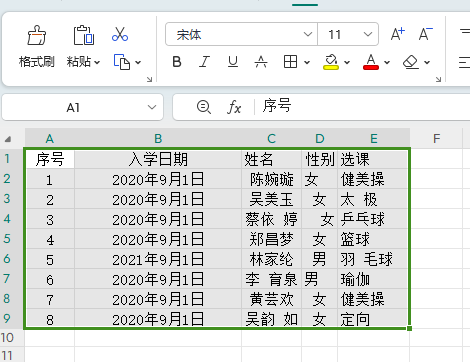Toggle Strikethrough formatting

coord(261,62)
